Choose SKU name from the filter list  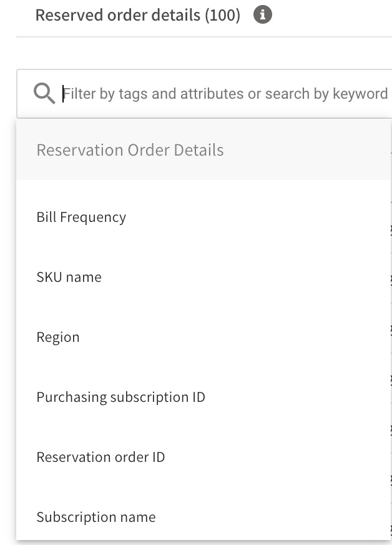click(69, 277)
